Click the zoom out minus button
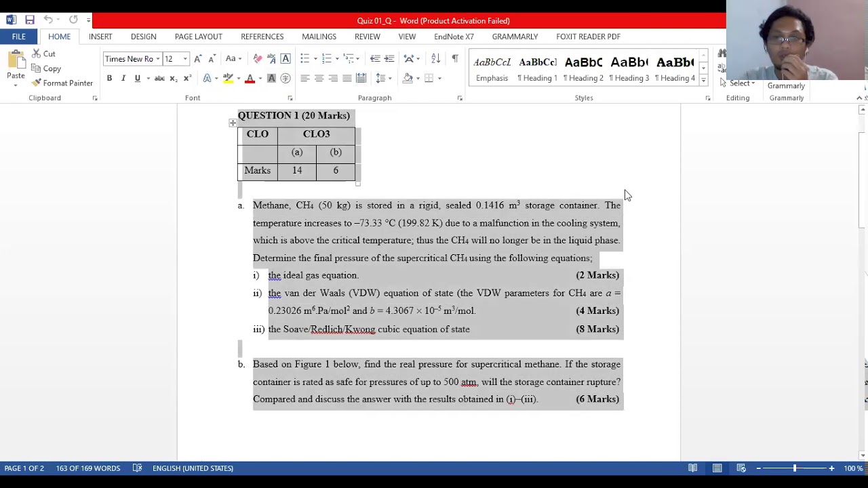The width and height of the screenshot is (868, 488). pos(758,468)
